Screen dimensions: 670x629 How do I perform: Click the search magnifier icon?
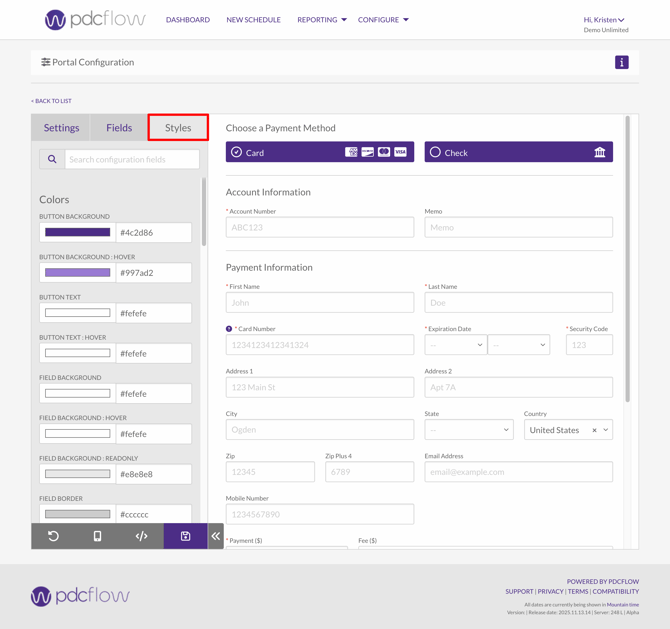coord(52,159)
